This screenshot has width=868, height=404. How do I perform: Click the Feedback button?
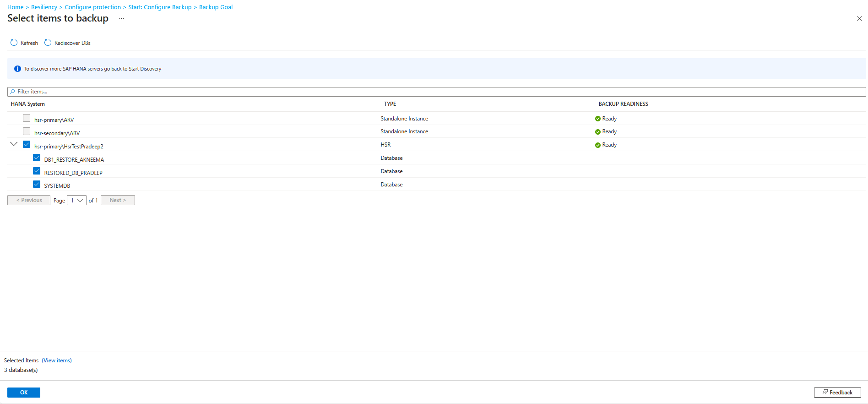(x=837, y=393)
